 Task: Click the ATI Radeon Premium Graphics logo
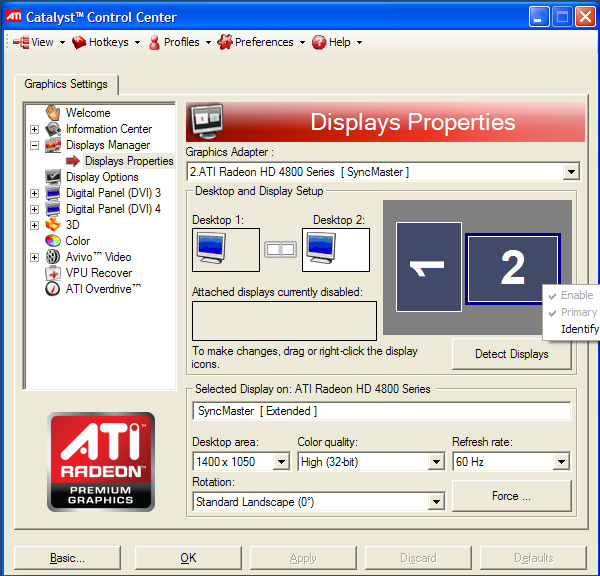(x=101, y=462)
